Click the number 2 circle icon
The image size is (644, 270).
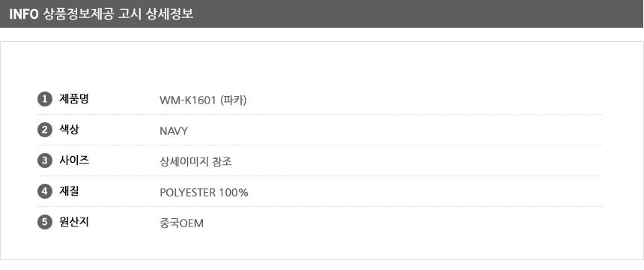45,130
